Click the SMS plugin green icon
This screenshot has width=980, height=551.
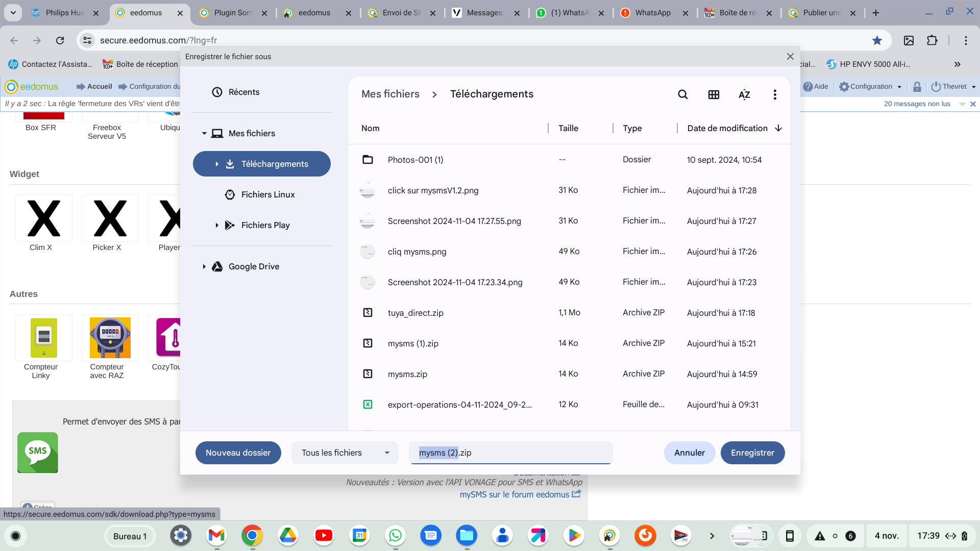pos(38,453)
